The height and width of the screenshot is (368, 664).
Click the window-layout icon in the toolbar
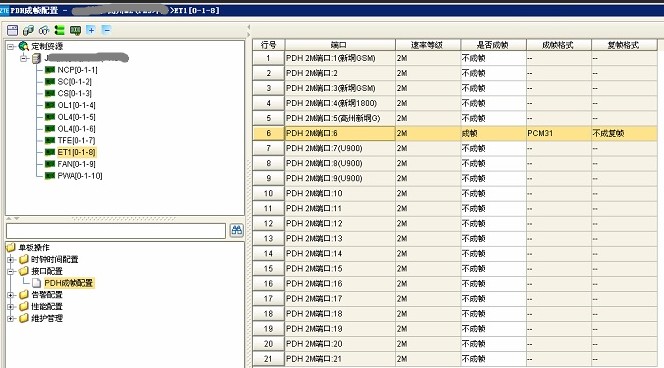click(x=13, y=30)
